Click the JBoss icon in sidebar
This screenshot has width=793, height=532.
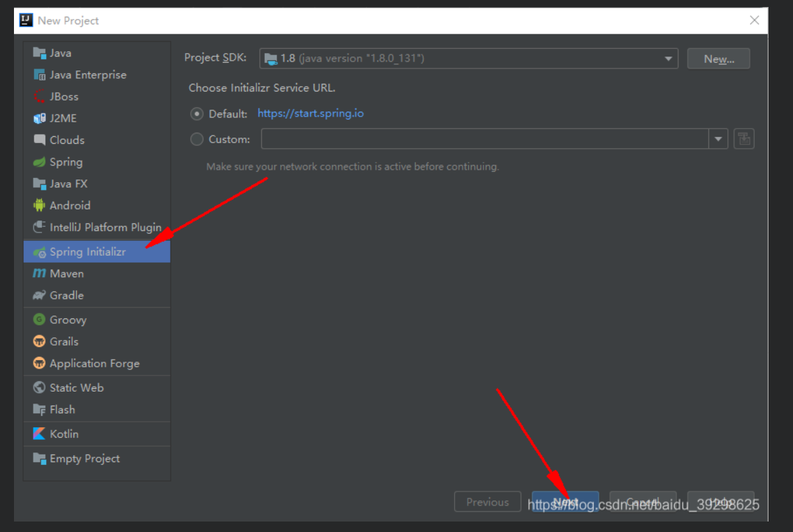[x=39, y=96]
